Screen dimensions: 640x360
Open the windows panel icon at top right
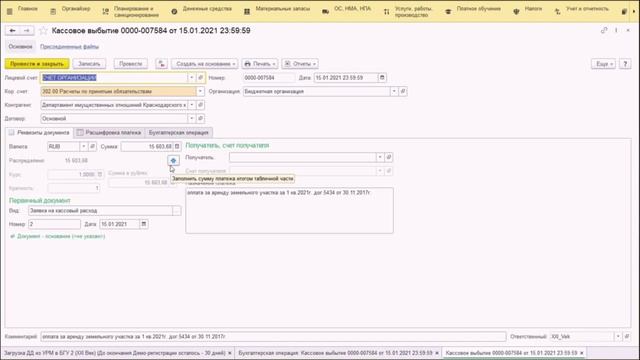pos(624,11)
